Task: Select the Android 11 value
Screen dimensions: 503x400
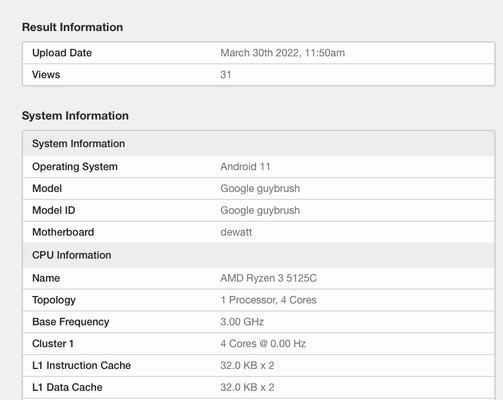Action: (x=245, y=166)
